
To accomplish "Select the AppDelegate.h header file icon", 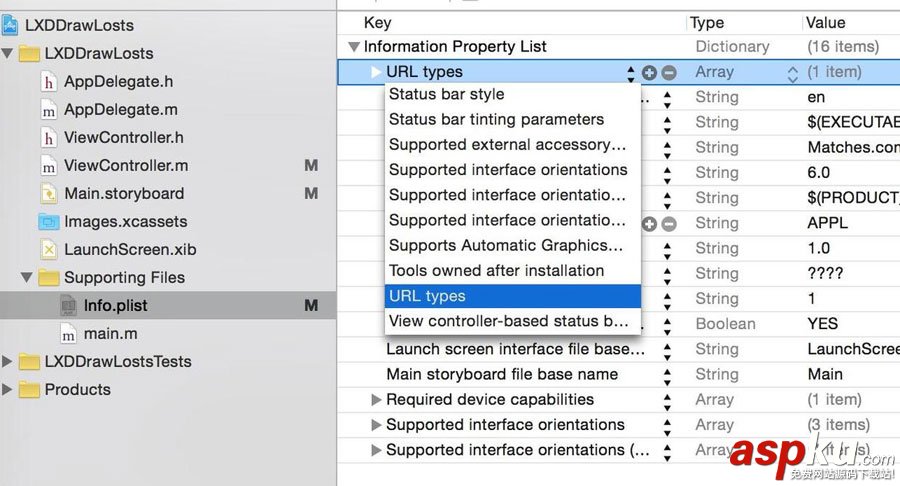I will click(x=49, y=82).
